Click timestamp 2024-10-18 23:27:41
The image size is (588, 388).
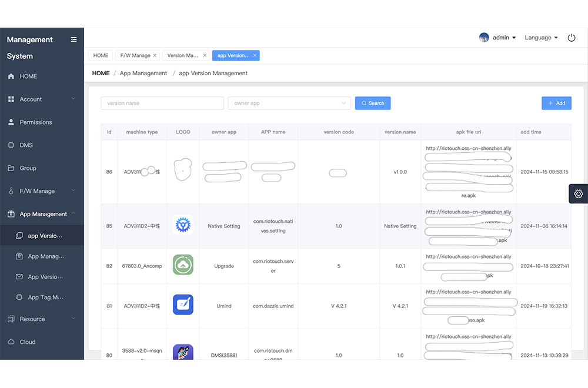(x=544, y=266)
